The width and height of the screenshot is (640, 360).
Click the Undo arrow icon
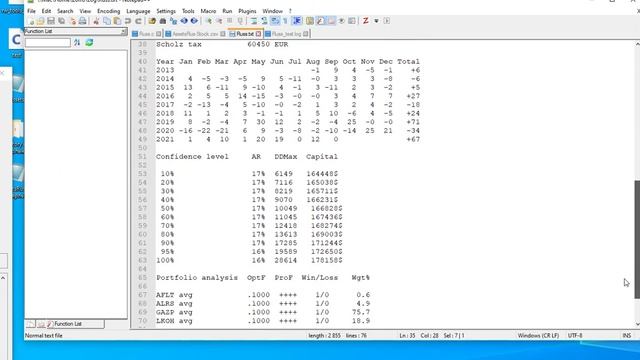128,21
